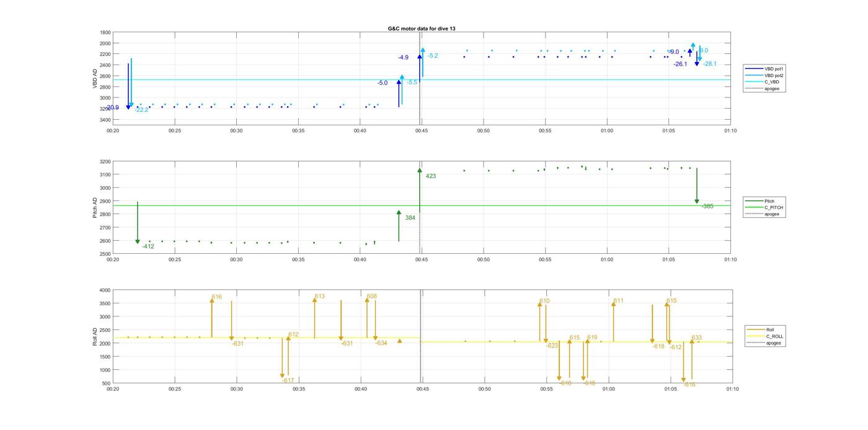This screenshot has height=430, width=868.
Task: Click the '619' roll data label
Action: tap(592, 338)
